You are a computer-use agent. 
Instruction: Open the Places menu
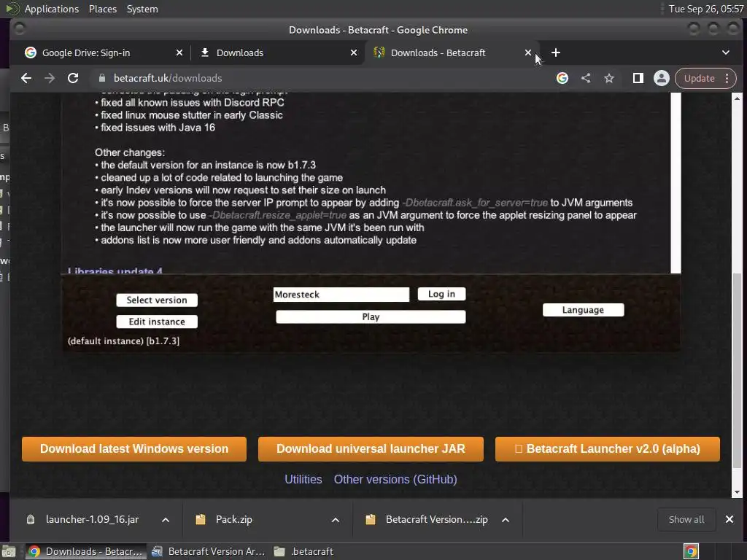pyautogui.click(x=103, y=9)
